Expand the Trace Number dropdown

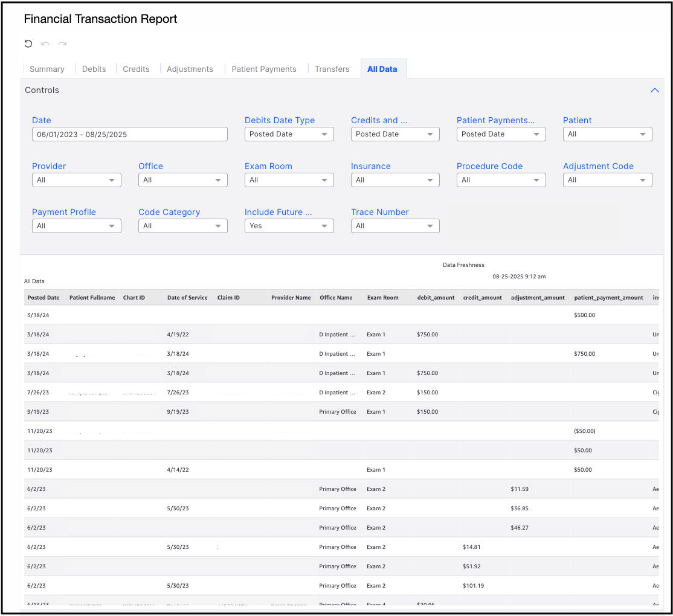click(x=395, y=226)
